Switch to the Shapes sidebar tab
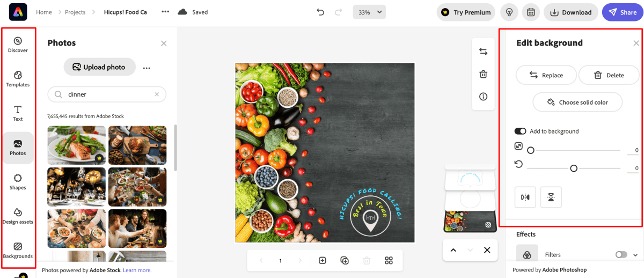Viewport: 644px width, 278px height. [18, 182]
